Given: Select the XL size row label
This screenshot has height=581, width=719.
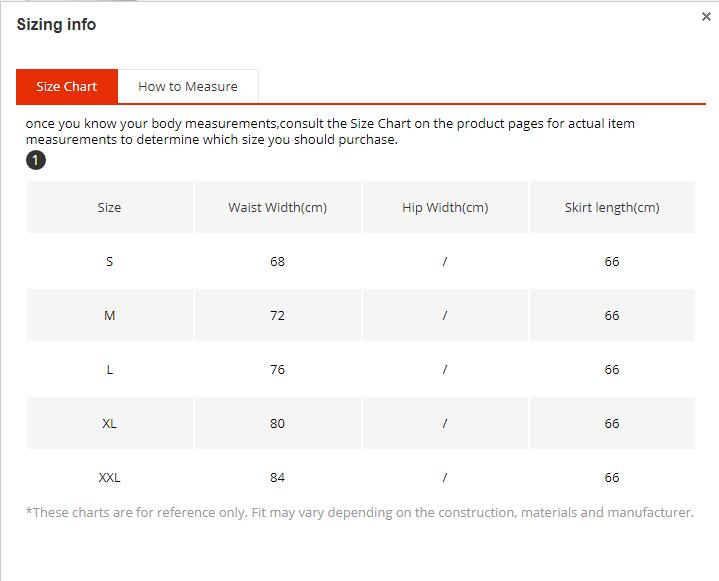Looking at the screenshot, I should 109,424.
